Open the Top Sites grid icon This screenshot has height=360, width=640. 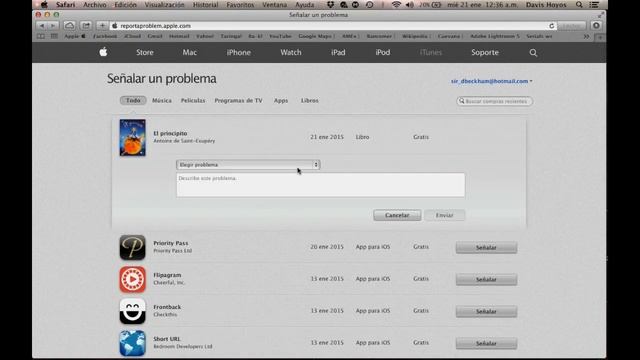point(54,36)
